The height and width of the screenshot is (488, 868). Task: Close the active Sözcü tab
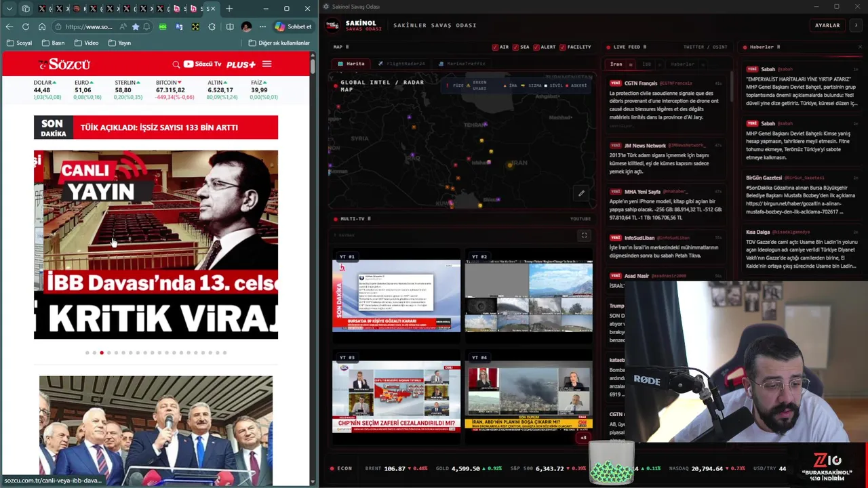[x=213, y=9]
